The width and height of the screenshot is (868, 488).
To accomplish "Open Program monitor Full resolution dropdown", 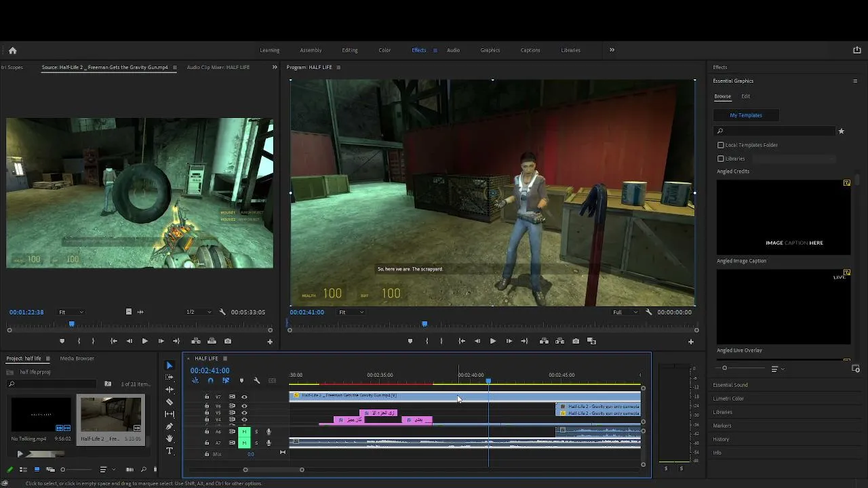I will [x=625, y=312].
